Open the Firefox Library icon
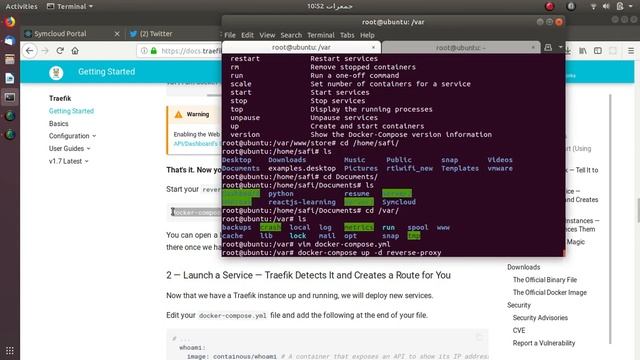Viewport: 640px width, 360px height. tap(583, 51)
